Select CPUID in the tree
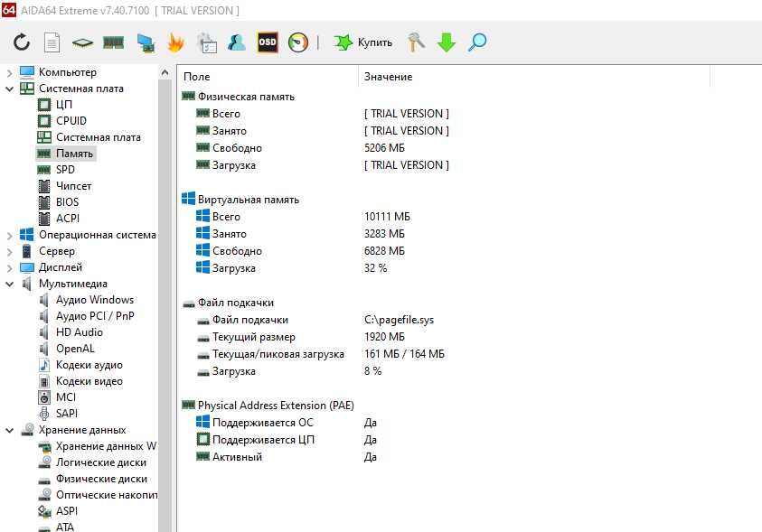 (71, 121)
